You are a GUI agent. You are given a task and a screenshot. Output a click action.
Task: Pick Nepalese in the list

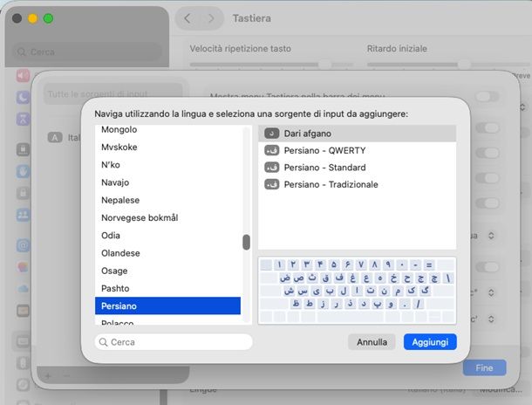168,200
